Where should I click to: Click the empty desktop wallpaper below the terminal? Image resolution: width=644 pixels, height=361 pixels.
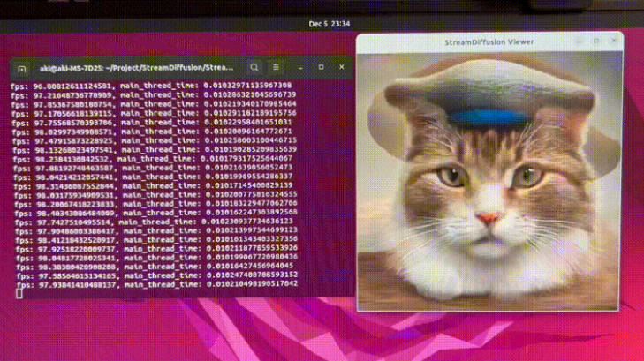click(x=177, y=331)
